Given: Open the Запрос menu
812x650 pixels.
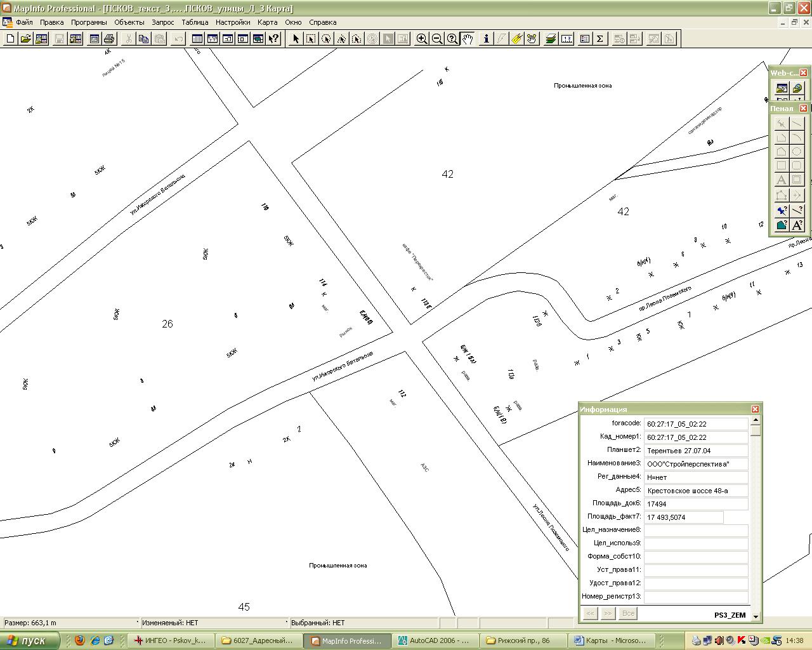Looking at the screenshot, I should (163, 22).
